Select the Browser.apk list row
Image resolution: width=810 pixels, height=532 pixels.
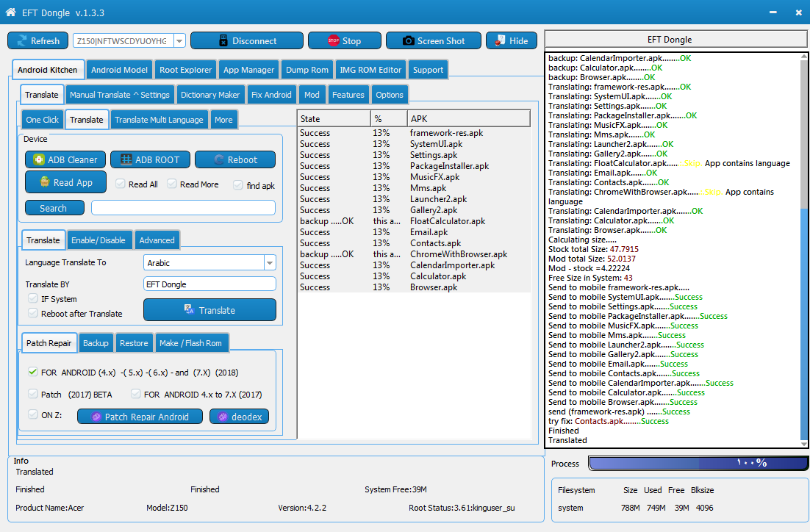pyautogui.click(x=415, y=287)
